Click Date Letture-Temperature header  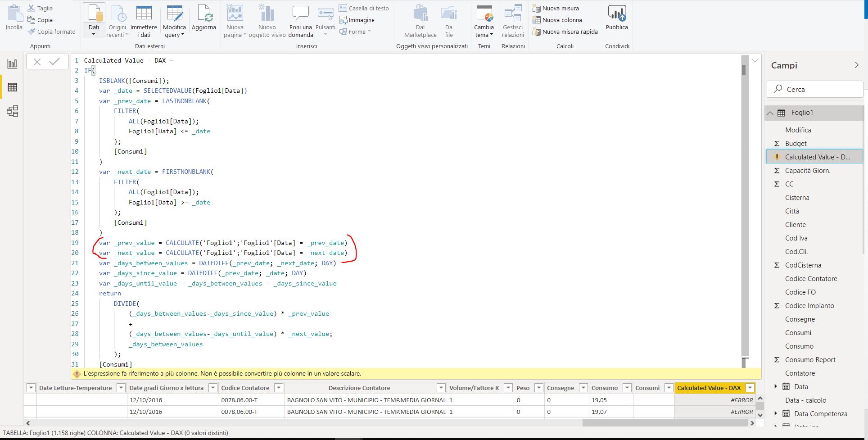[x=75, y=388]
